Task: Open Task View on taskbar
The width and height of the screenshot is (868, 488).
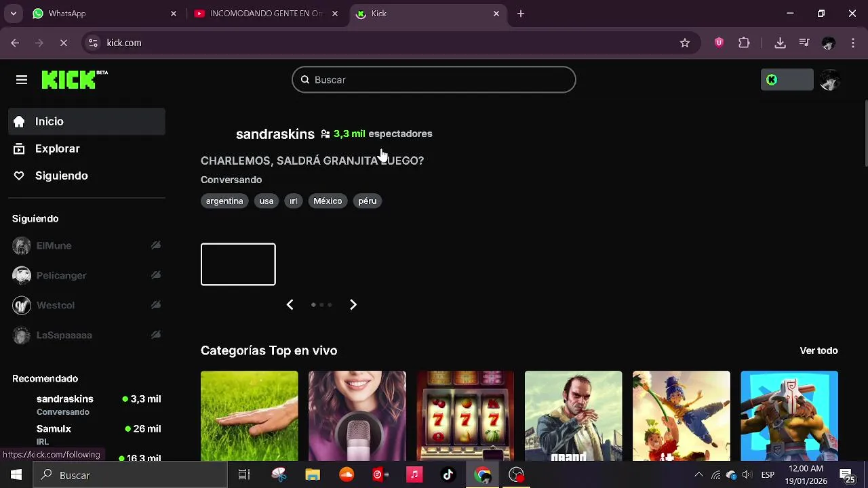Action: click(244, 475)
